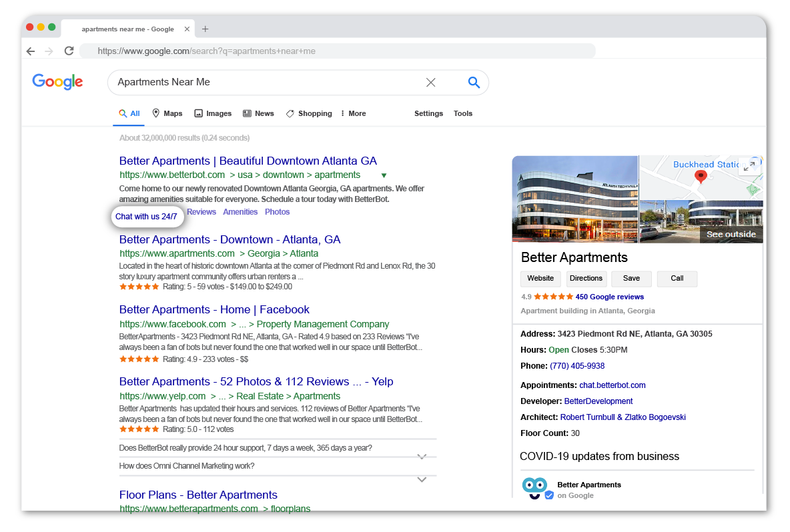Open search Tools
Image resolution: width=790 pixels, height=532 pixels.
click(463, 114)
